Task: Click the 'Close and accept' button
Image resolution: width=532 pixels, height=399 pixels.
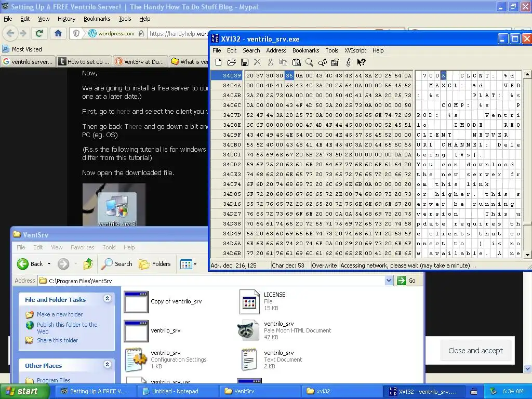Action: click(x=476, y=351)
